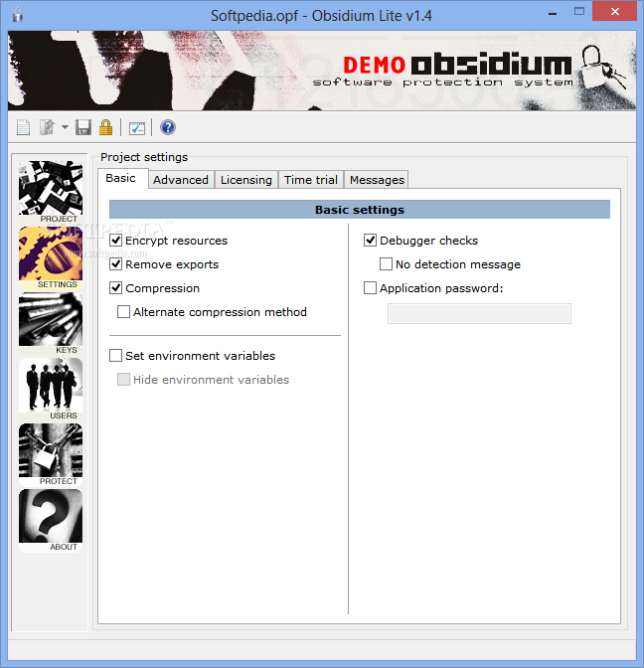
Task: Enable the Application password checkbox
Action: click(x=370, y=288)
